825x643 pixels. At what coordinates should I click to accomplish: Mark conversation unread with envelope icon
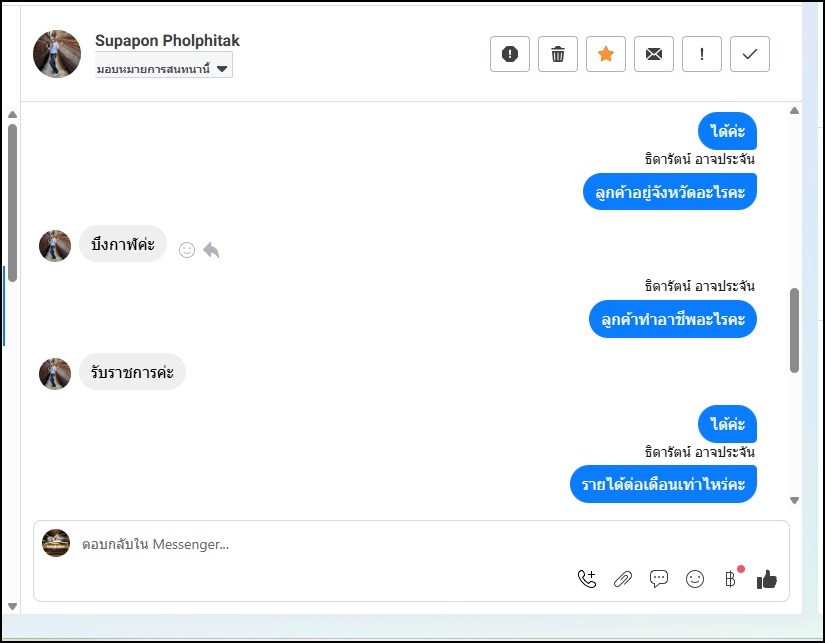[x=654, y=54]
